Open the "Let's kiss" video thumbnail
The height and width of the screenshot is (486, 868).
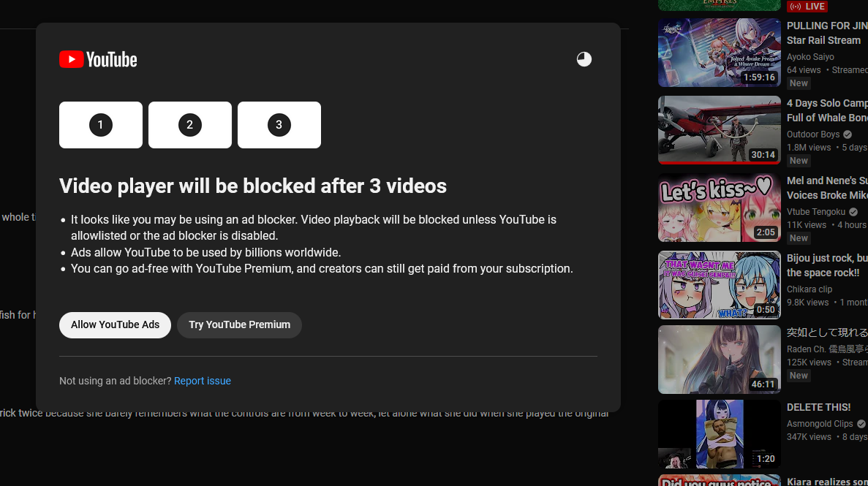tap(719, 208)
